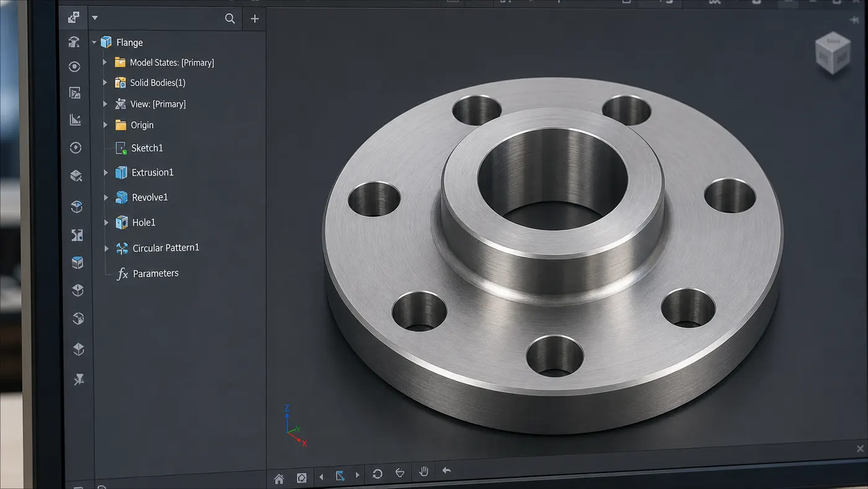Click the plus button beside the browser search

tap(254, 19)
